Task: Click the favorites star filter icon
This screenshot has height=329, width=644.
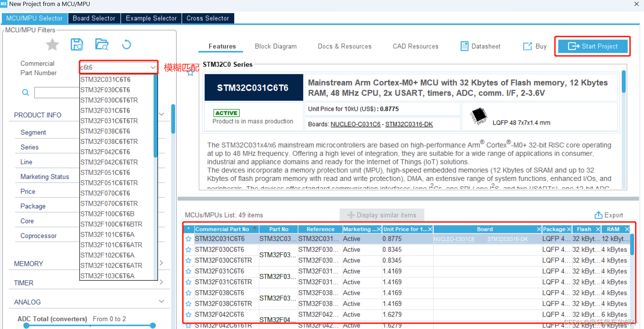Action: point(52,45)
